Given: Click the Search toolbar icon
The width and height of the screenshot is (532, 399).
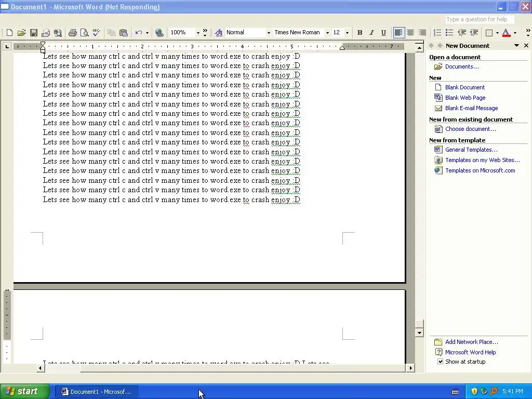Looking at the screenshot, I should click(58, 33).
